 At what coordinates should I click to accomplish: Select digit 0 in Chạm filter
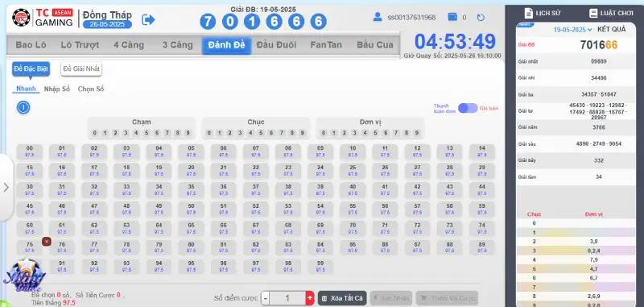[94, 133]
